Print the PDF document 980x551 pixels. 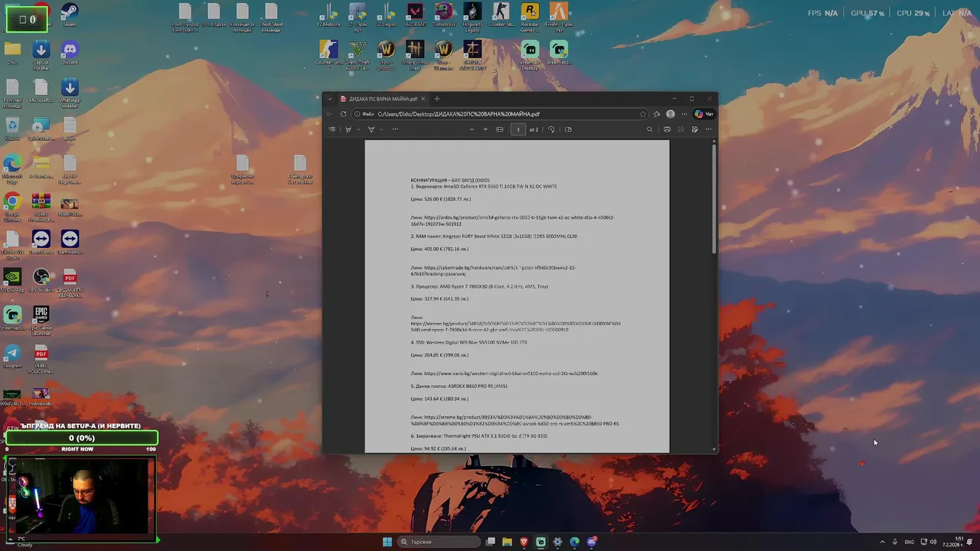coord(667,129)
